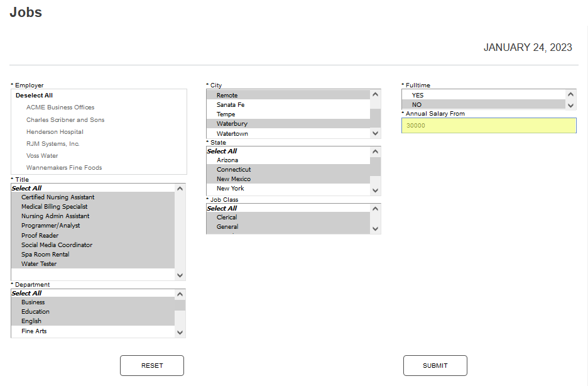Click Deselect All in the Employer list
Screen dimensions: 588x386
click(x=35, y=96)
